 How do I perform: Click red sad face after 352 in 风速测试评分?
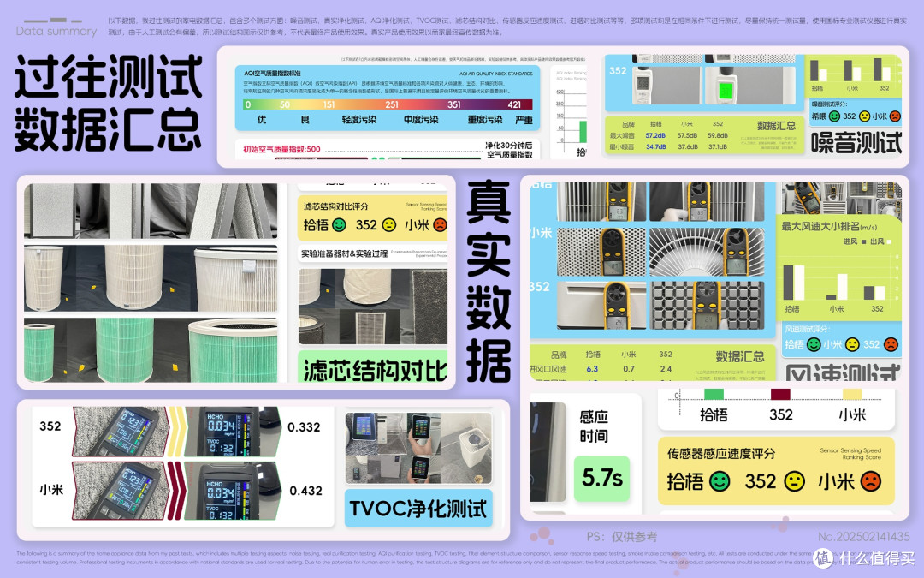point(891,344)
